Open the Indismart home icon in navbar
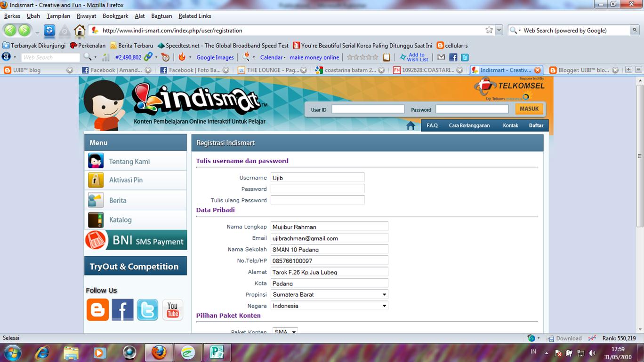Viewport: 644px width, 362px height. [x=411, y=126]
